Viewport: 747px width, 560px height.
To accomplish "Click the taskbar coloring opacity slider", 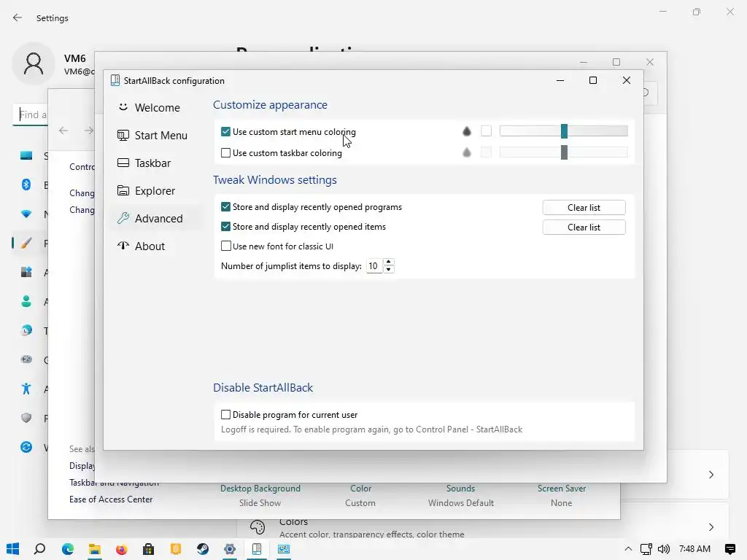I will pos(564,152).
